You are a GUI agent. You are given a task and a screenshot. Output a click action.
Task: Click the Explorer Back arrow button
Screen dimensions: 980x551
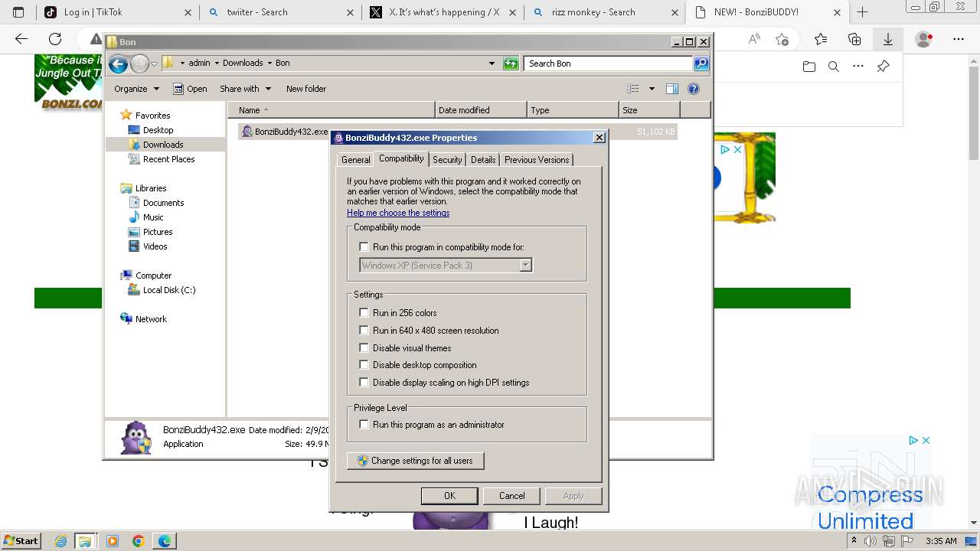click(x=118, y=64)
